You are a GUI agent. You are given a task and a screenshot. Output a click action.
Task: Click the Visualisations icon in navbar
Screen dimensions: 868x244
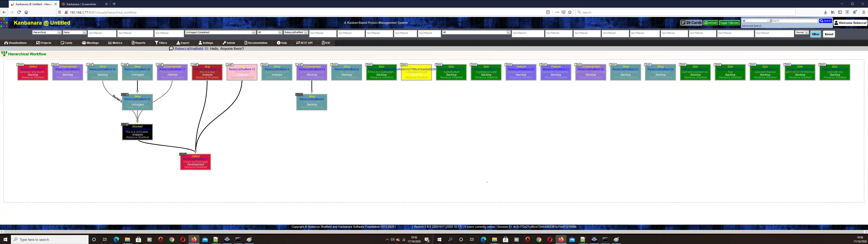15,43
